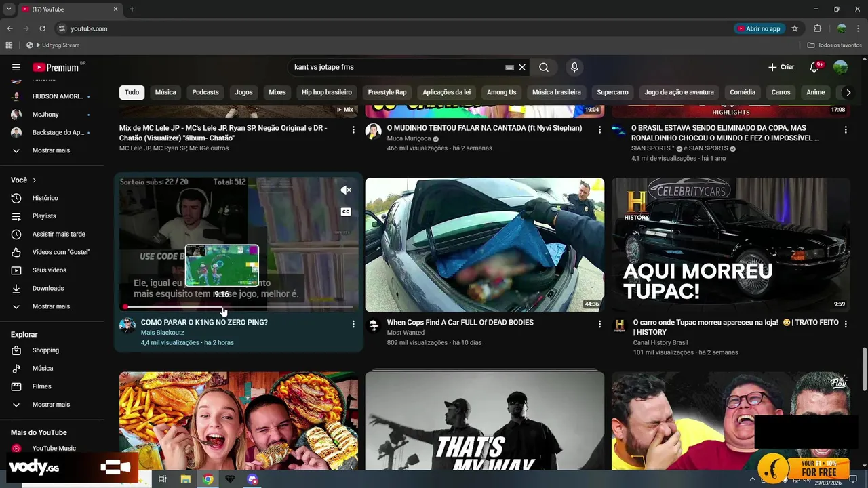Select the Hip hop brasileiro chip
Screen dimensions: 868x488
click(x=327, y=92)
